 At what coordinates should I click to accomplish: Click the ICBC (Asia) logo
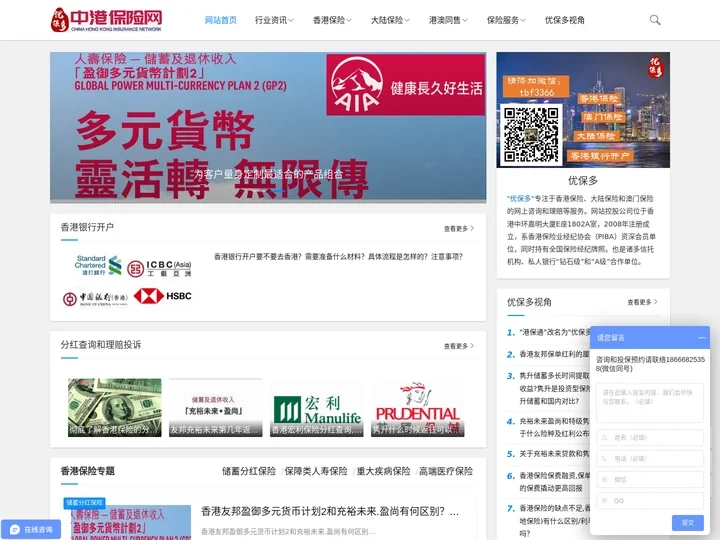(159, 269)
